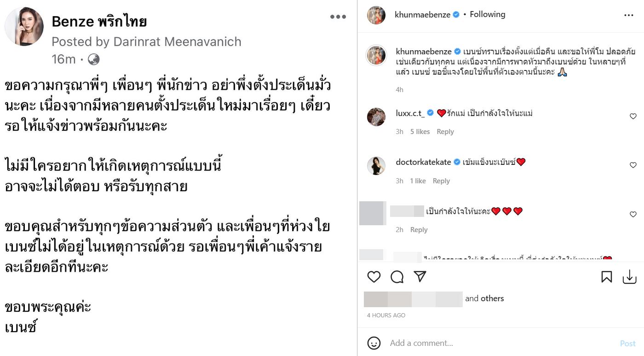Image resolution: width=644 pixels, height=356 pixels.
Task: Click Benze พริกไทย's profile avatar
Action: click(24, 27)
